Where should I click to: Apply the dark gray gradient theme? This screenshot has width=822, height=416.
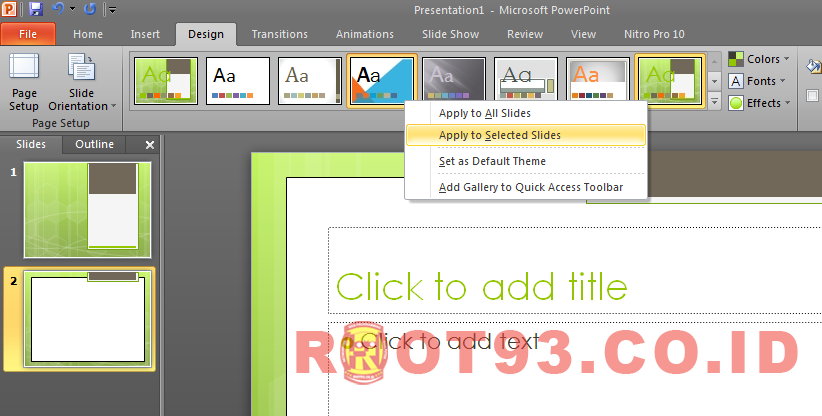tap(454, 81)
